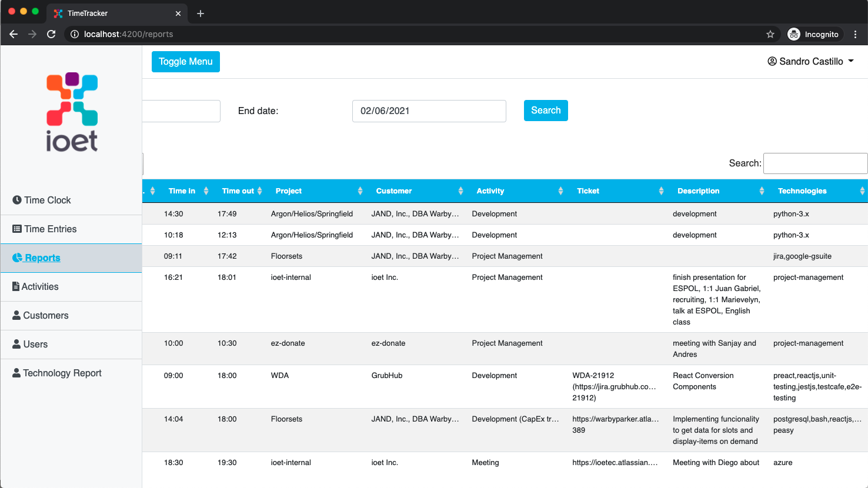
Task: Open Customers page in sidebar
Action: [71, 315]
